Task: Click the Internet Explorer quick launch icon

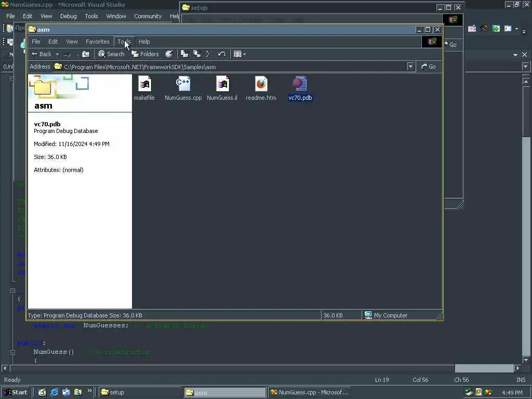Action: click(x=54, y=392)
